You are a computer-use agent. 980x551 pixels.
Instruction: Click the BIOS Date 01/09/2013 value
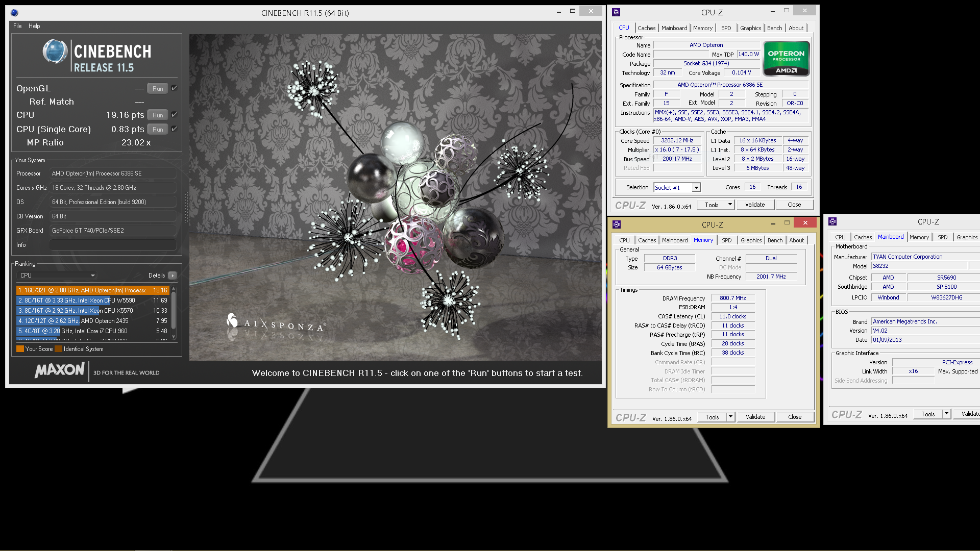click(x=925, y=340)
